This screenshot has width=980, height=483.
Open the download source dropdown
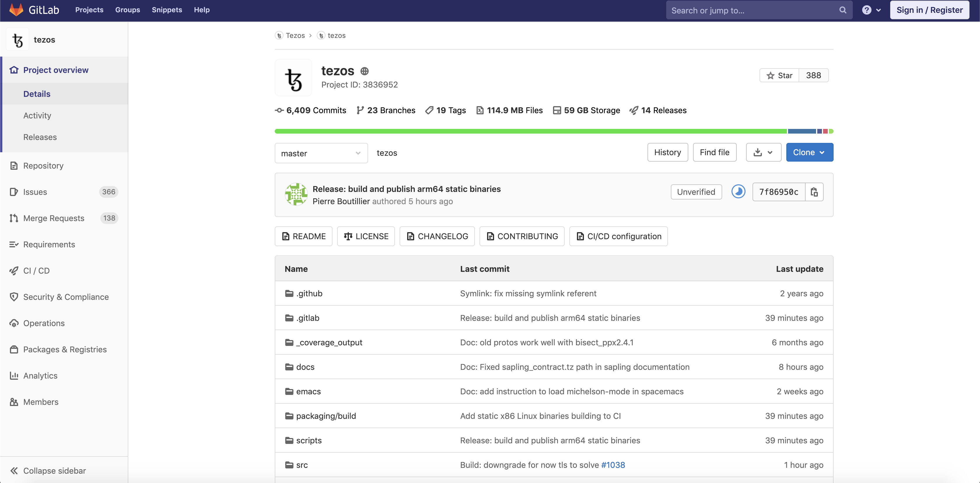[x=763, y=153]
